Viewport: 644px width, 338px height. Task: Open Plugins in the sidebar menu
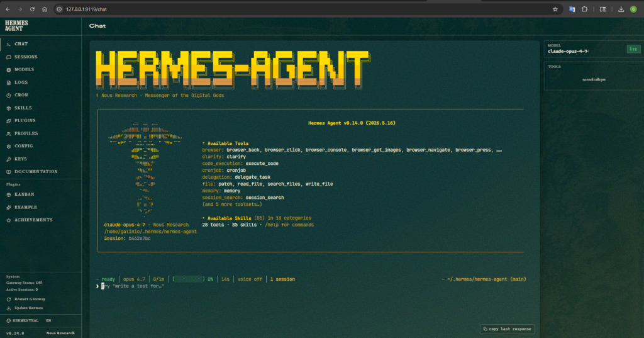pos(41,120)
